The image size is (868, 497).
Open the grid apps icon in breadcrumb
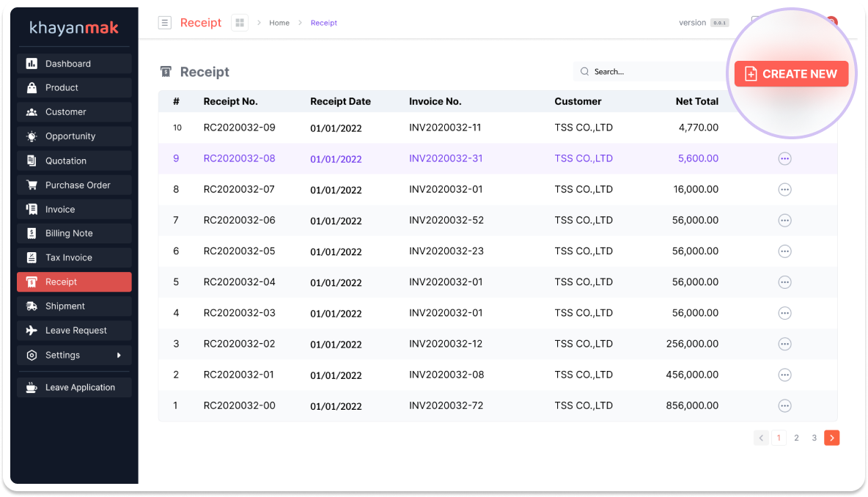240,23
